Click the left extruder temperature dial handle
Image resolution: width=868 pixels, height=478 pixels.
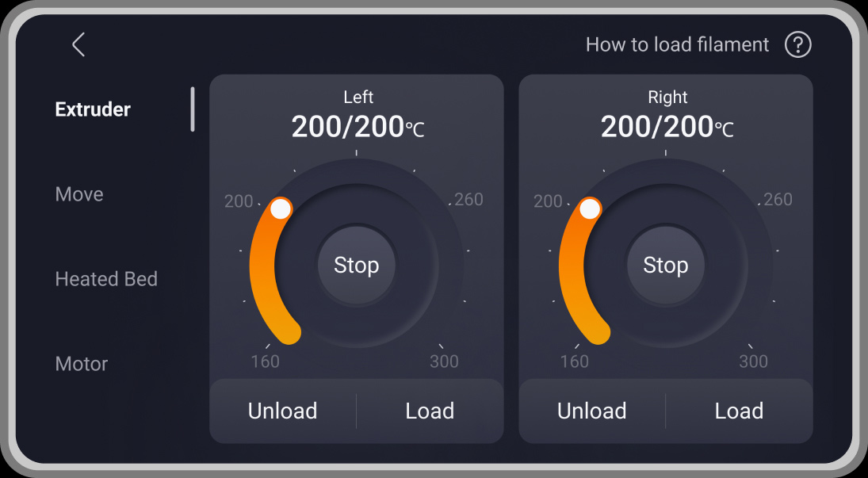point(281,208)
